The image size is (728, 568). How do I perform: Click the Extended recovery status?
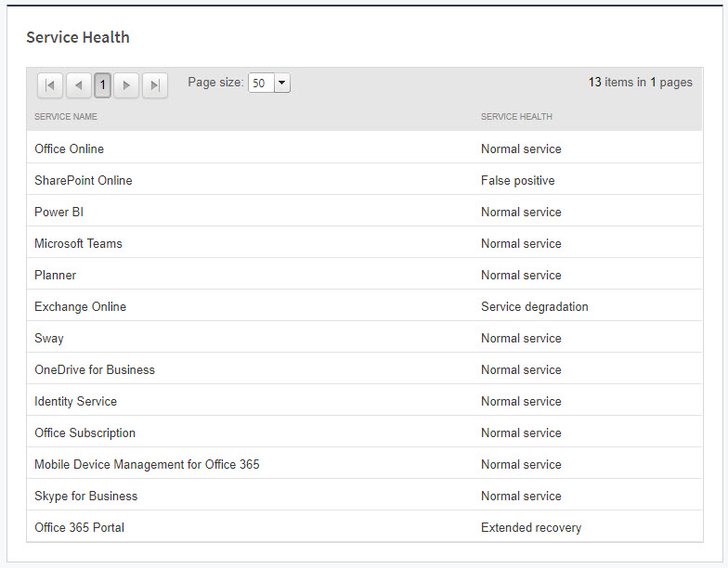(x=531, y=527)
